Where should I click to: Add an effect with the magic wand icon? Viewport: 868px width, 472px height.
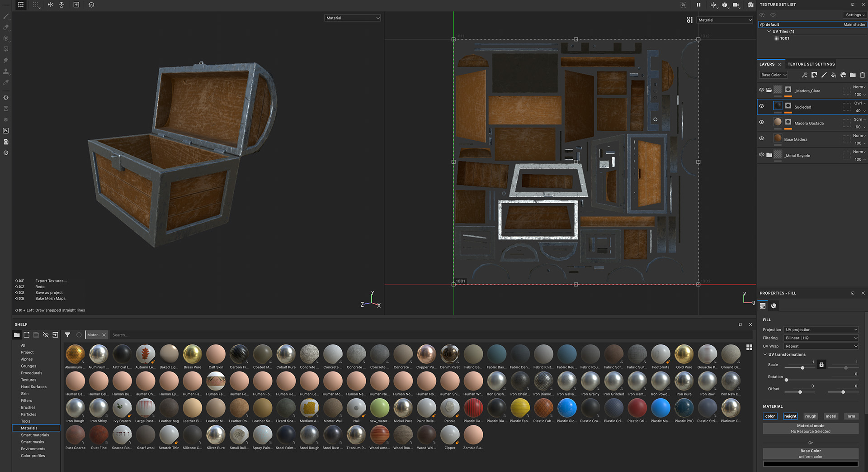point(804,75)
